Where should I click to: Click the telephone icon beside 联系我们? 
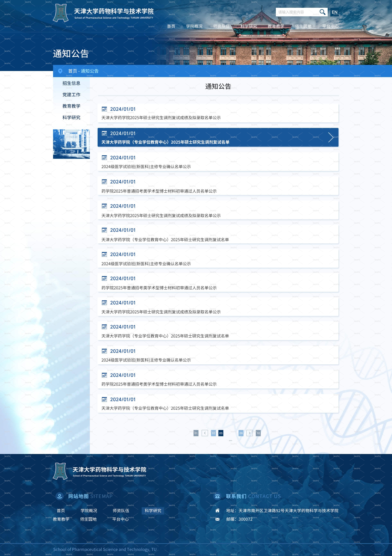(217, 496)
